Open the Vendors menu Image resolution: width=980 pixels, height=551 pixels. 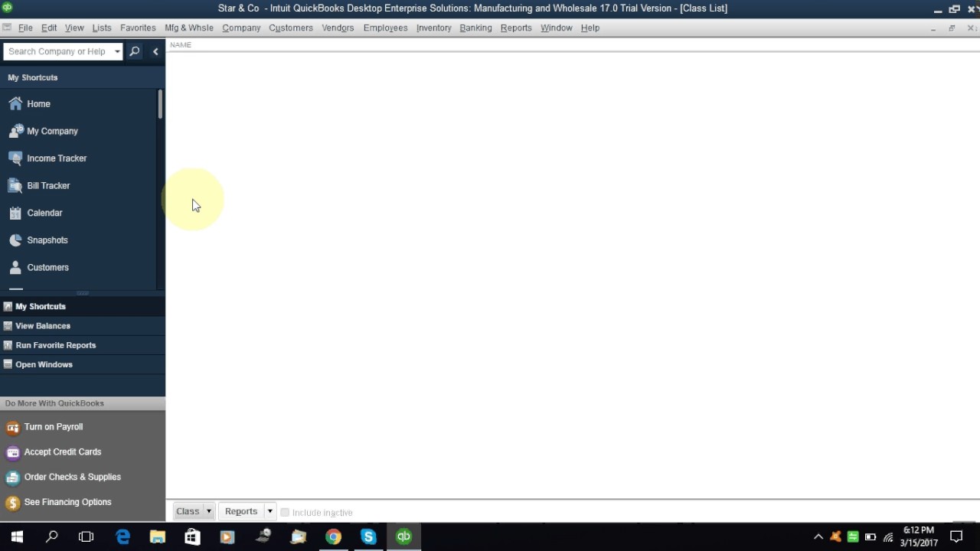(x=338, y=28)
